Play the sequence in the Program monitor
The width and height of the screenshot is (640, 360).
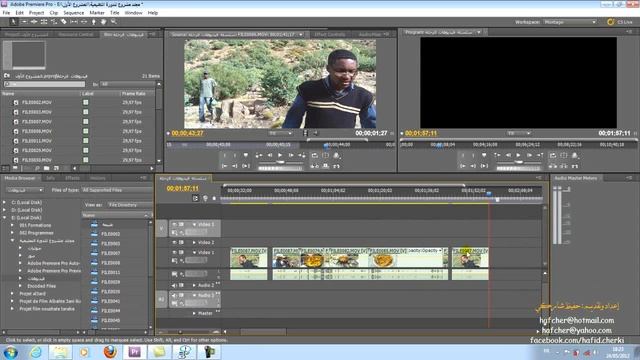(518, 155)
